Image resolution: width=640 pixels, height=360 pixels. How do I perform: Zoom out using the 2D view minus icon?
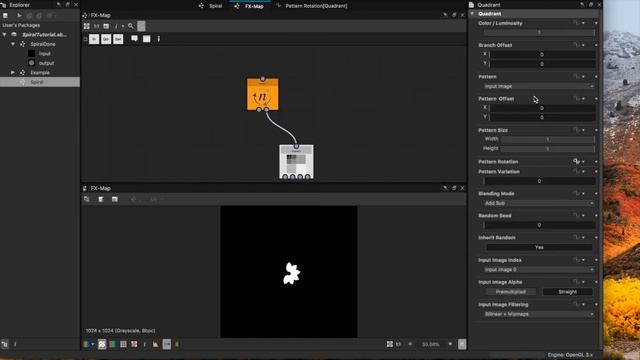click(410, 344)
